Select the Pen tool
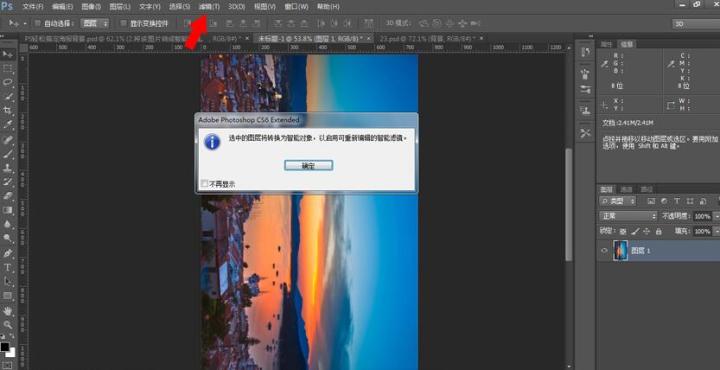 point(8,253)
